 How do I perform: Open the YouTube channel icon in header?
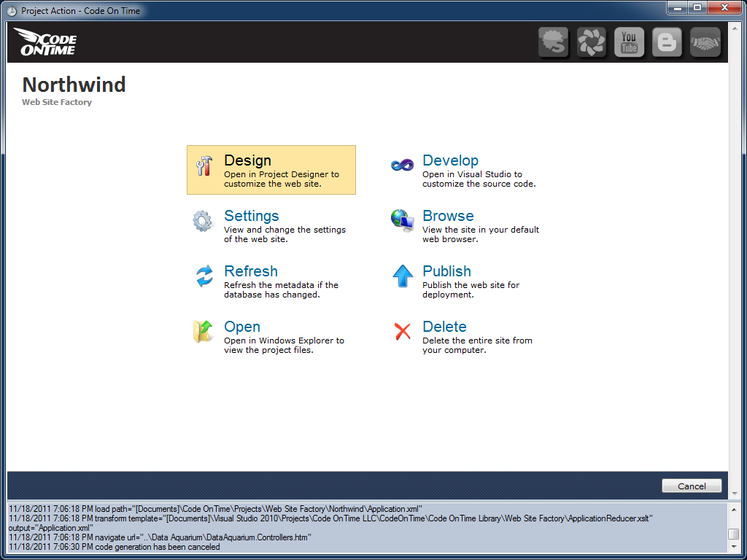coord(629,42)
